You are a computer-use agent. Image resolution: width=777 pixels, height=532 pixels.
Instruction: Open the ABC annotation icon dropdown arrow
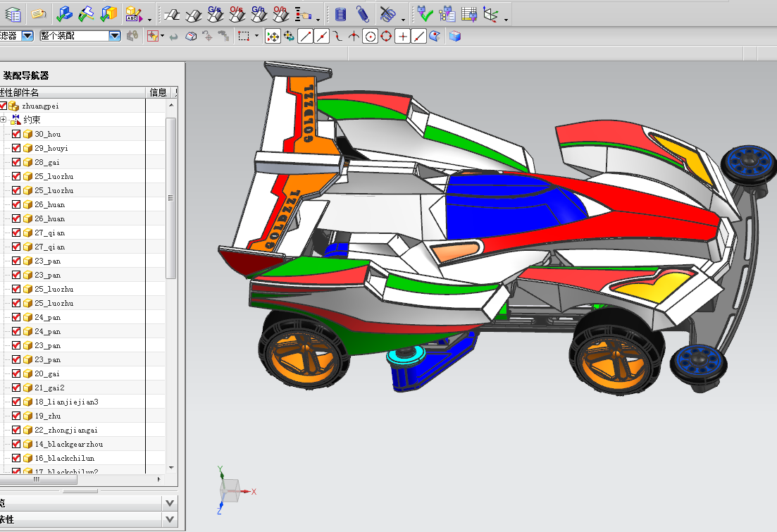click(x=149, y=19)
